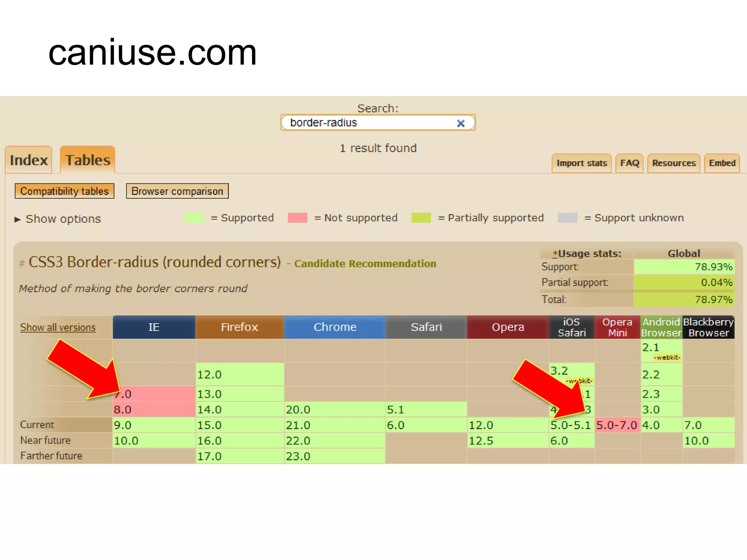Click the Android Browser 3.0 cell
Image resolution: width=747 pixels, height=560 pixels.
click(x=662, y=409)
